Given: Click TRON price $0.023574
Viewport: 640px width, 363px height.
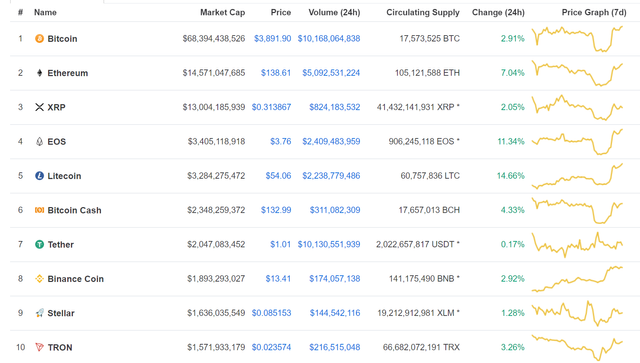Looking at the screenshot, I should tap(271, 347).
